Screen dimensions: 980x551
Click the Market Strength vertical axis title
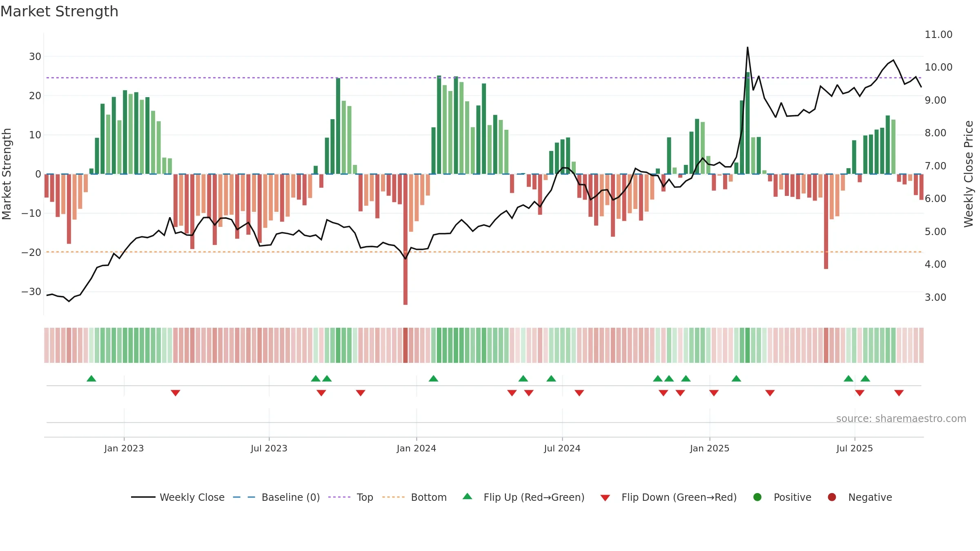click(x=7, y=174)
